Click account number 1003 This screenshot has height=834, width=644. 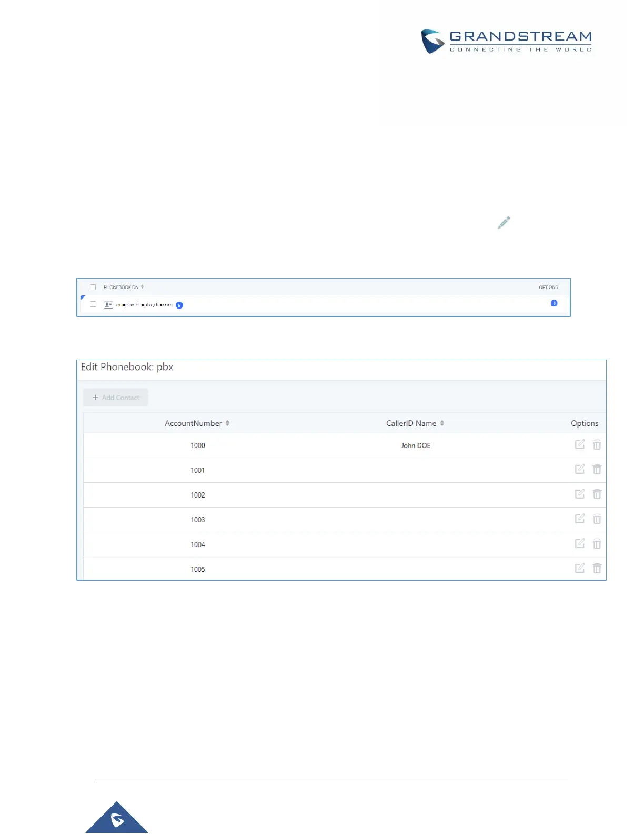coord(198,520)
